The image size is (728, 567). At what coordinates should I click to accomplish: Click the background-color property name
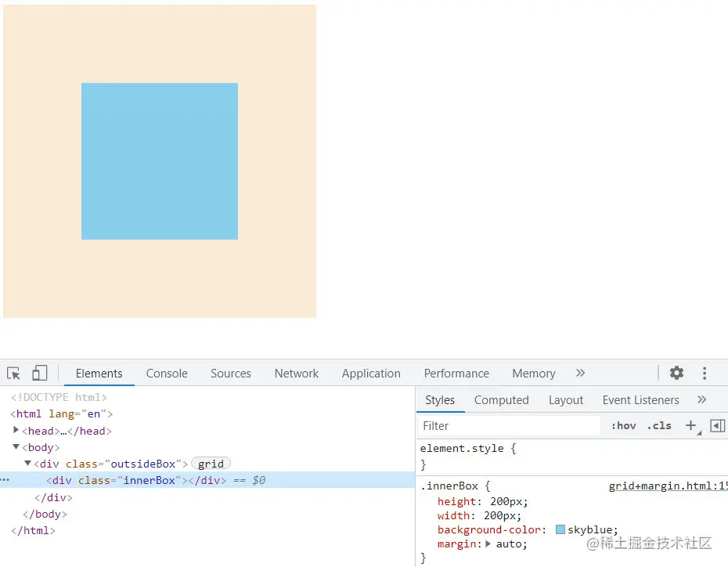click(x=489, y=530)
